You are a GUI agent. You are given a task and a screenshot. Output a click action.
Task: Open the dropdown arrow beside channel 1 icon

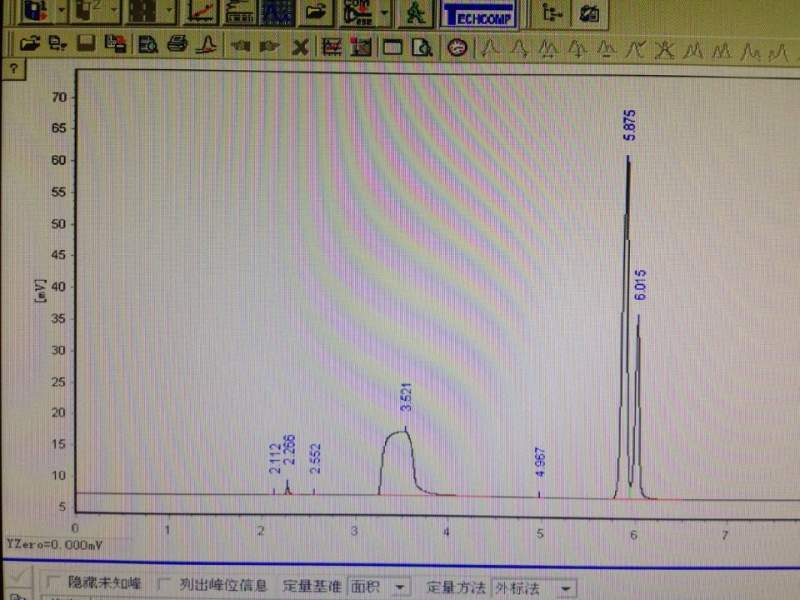[x=61, y=11]
